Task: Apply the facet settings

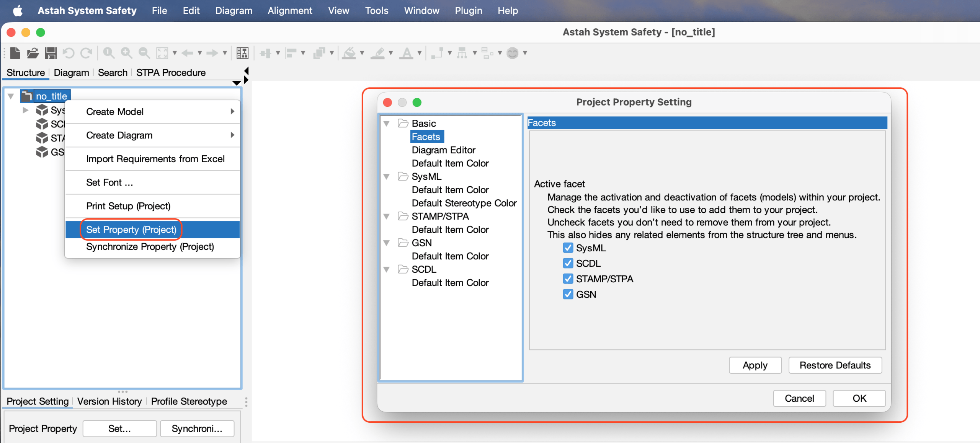Action: (755, 365)
